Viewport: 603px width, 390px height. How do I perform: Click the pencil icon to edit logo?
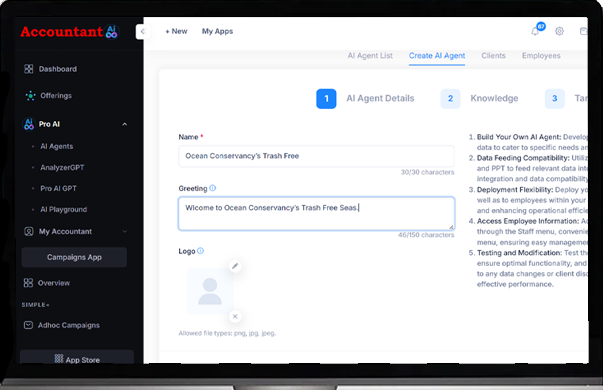click(235, 266)
